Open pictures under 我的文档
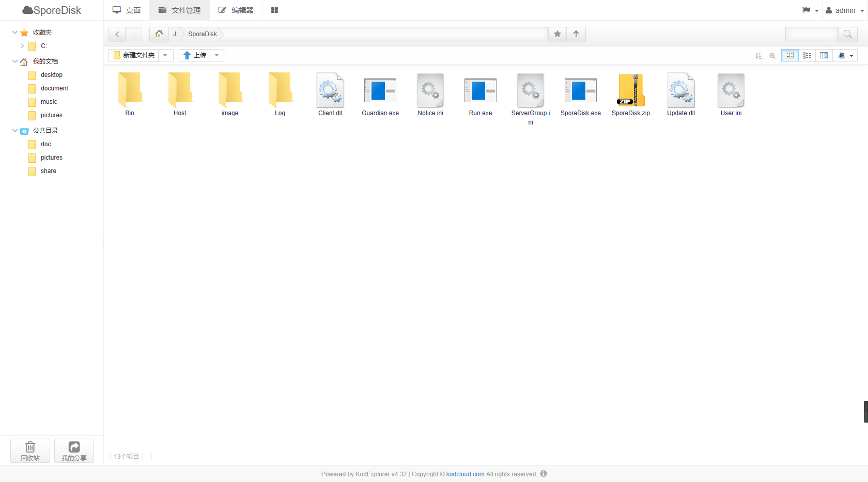The height and width of the screenshot is (482, 868). pos(52,115)
